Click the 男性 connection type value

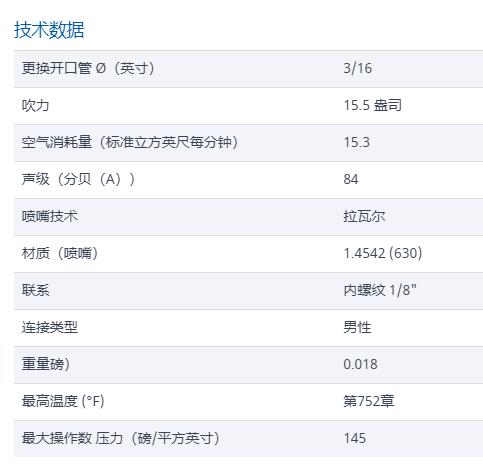pos(357,327)
